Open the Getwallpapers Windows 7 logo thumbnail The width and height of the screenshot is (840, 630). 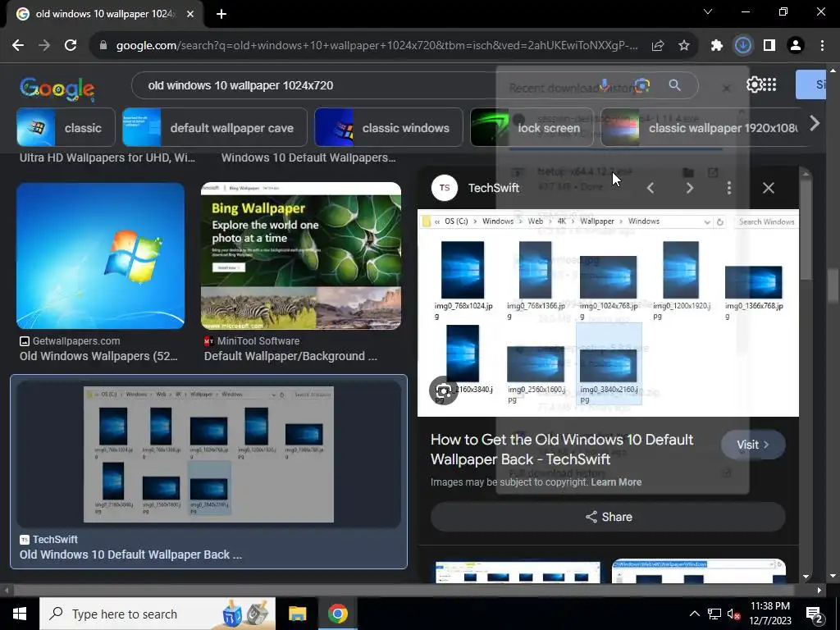(101, 256)
